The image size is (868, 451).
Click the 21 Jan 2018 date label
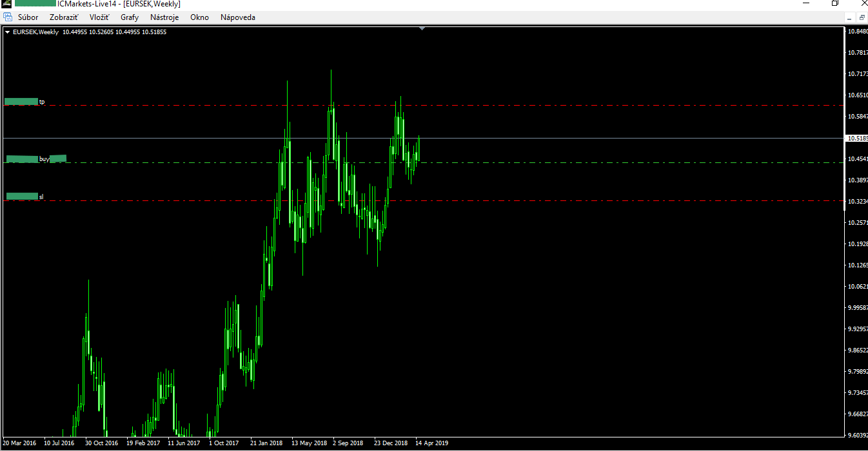pos(266,443)
